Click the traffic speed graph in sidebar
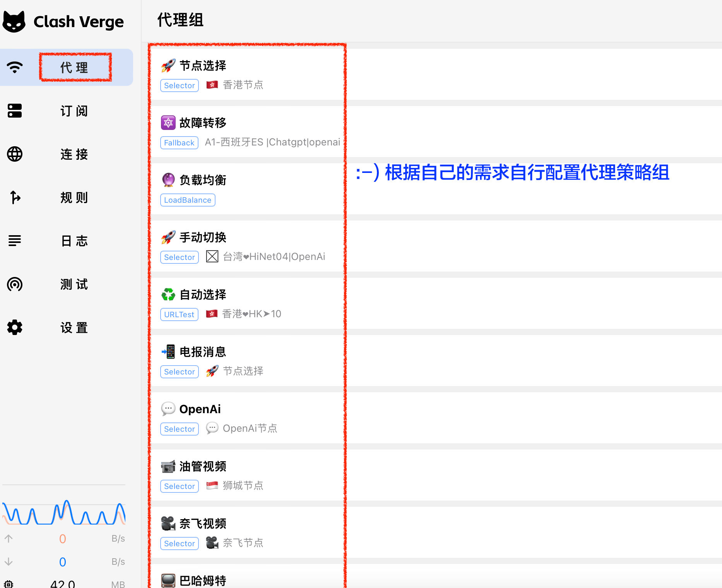The width and height of the screenshot is (722, 588). click(x=64, y=512)
